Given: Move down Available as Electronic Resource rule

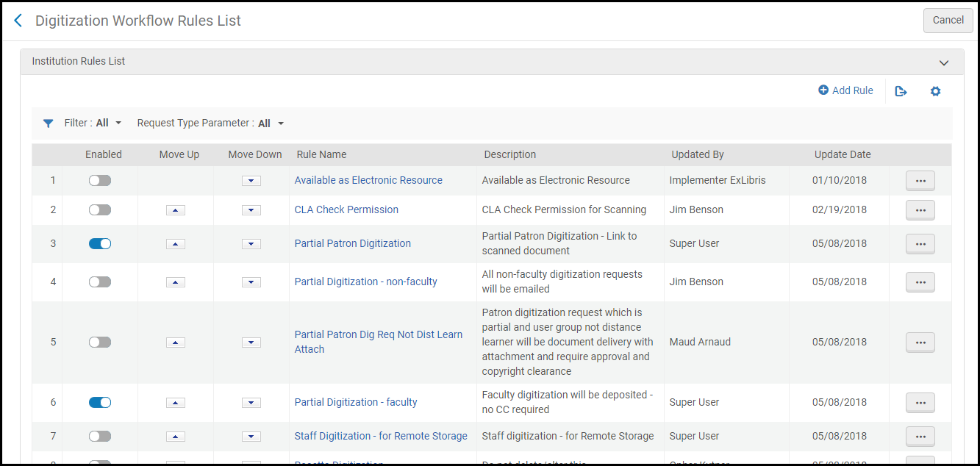Looking at the screenshot, I should [251, 181].
